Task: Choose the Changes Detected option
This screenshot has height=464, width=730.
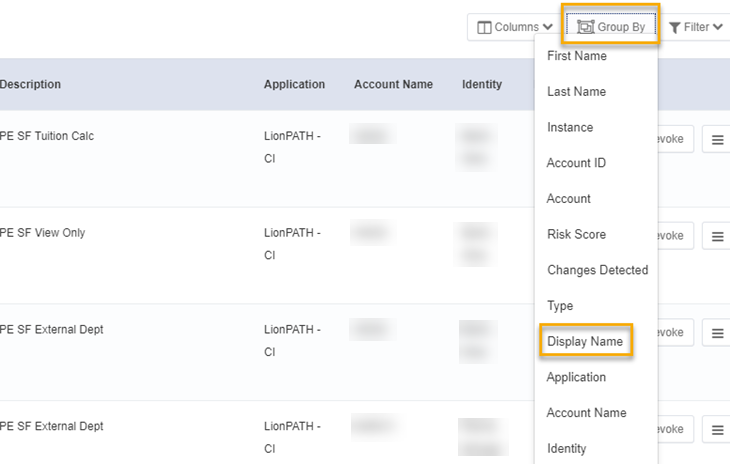Action: click(x=597, y=270)
